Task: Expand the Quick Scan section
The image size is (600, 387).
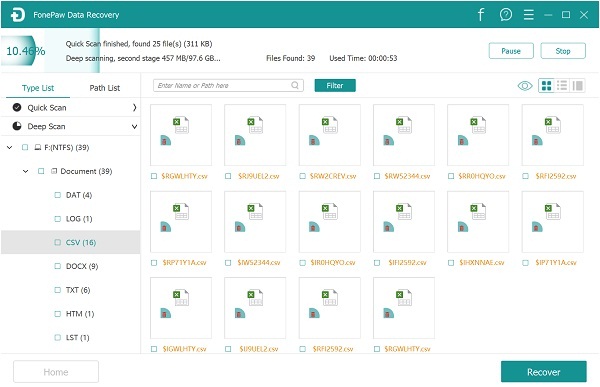Action: click(134, 108)
